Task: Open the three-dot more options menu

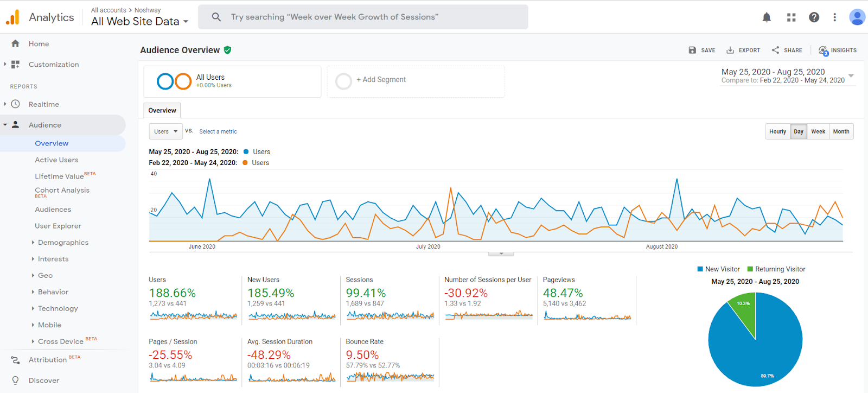Action: click(x=835, y=17)
